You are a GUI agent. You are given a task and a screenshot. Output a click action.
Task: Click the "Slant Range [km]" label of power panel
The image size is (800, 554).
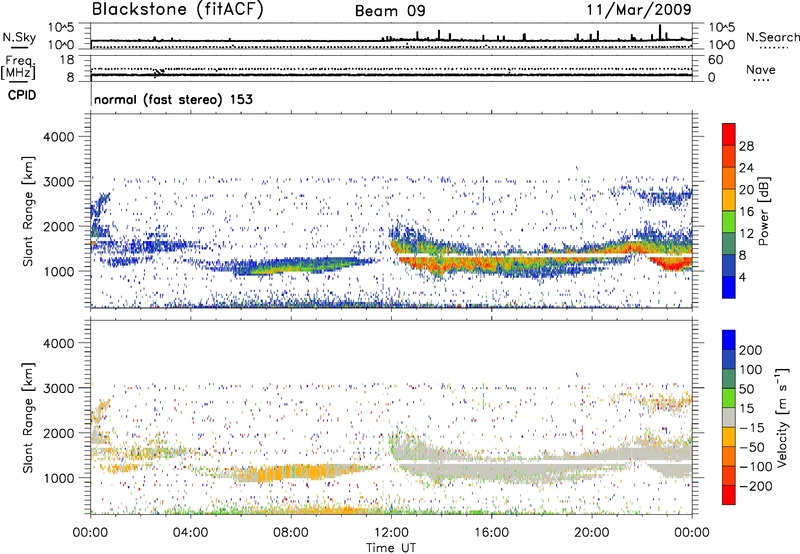(x=28, y=211)
